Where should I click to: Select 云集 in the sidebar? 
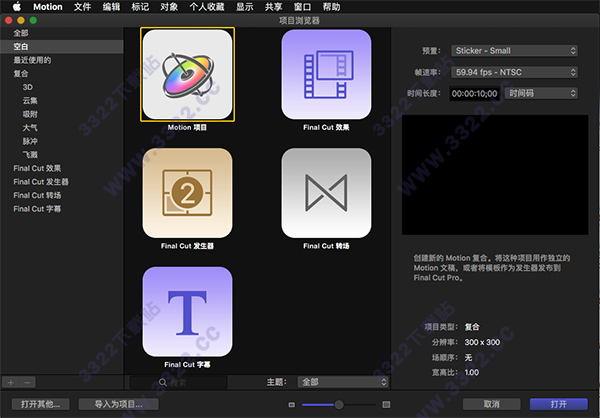coord(30,101)
